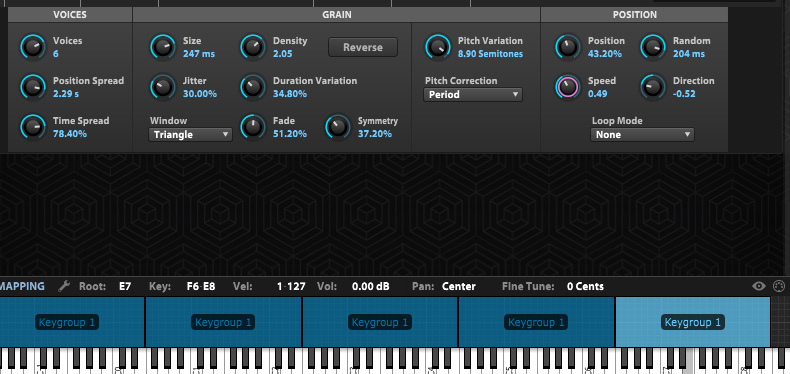Open the Loop Mode dropdown
This screenshot has width=790, height=374.
[x=642, y=135]
